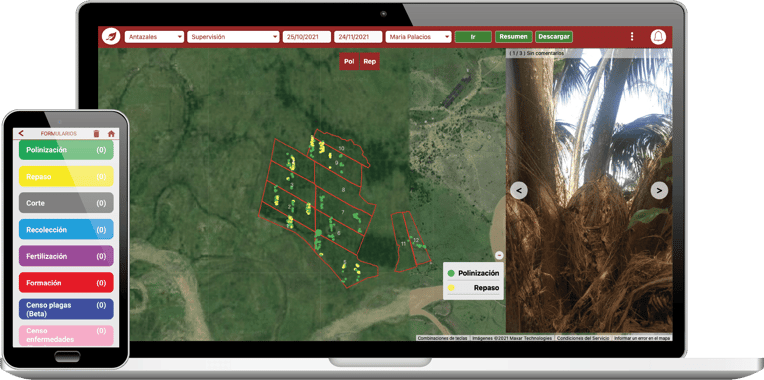Tap phone FORMULARIOS header title
The width and height of the screenshot is (764, 380).
58,133
